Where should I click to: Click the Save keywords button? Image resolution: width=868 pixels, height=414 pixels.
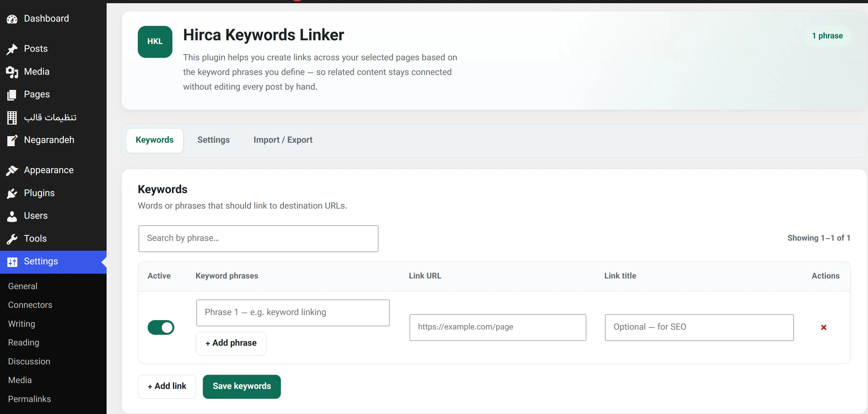tap(242, 386)
